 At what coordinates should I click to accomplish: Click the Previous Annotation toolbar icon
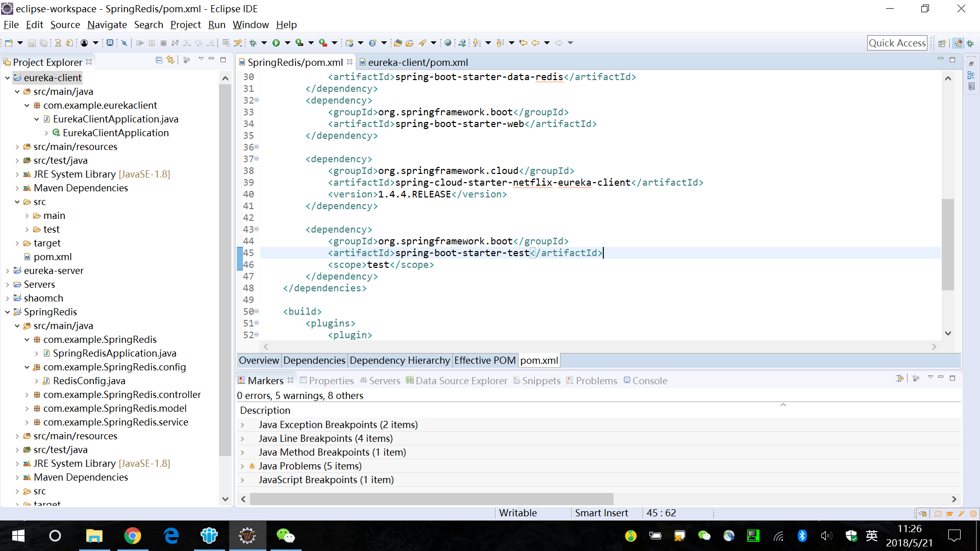pos(500,43)
